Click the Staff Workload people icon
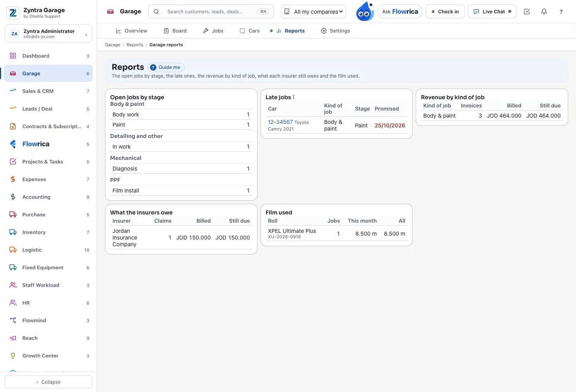Viewport: 576px width, 392px height. 13,285
